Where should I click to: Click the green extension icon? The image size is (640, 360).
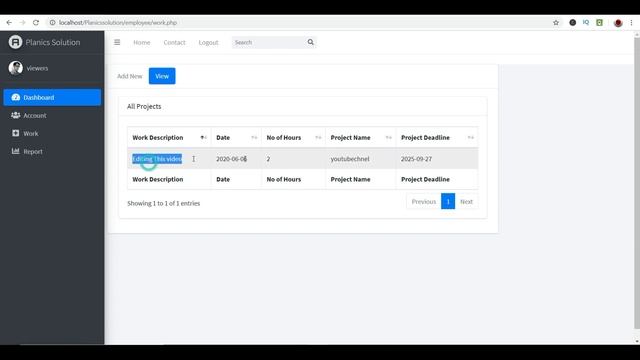coord(600,23)
